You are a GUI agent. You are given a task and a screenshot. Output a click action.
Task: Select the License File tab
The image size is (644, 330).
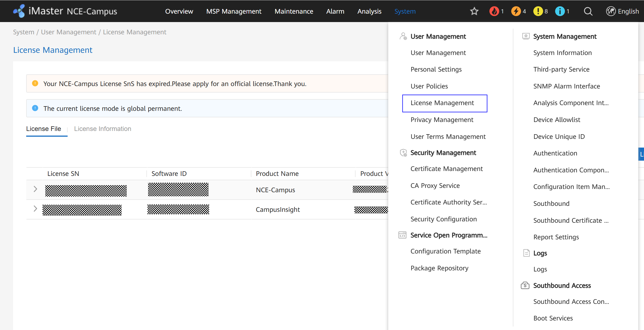point(44,129)
